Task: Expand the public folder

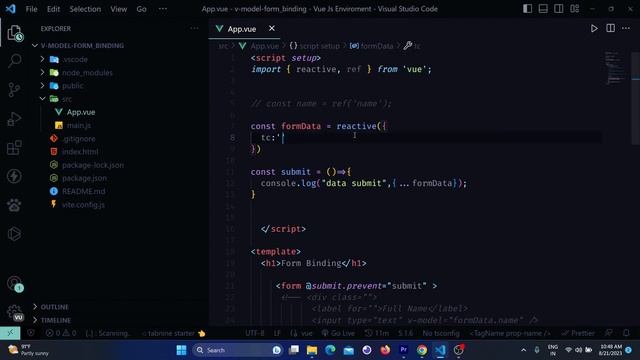Action: (x=42, y=86)
